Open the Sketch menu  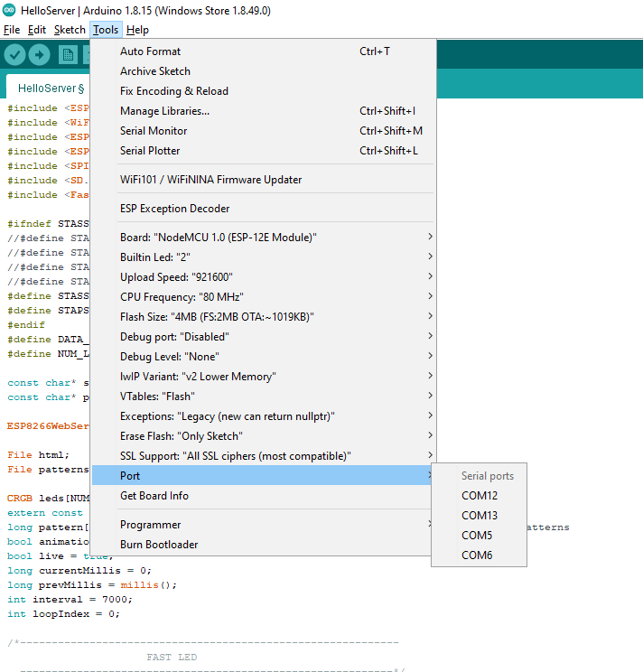tap(70, 30)
